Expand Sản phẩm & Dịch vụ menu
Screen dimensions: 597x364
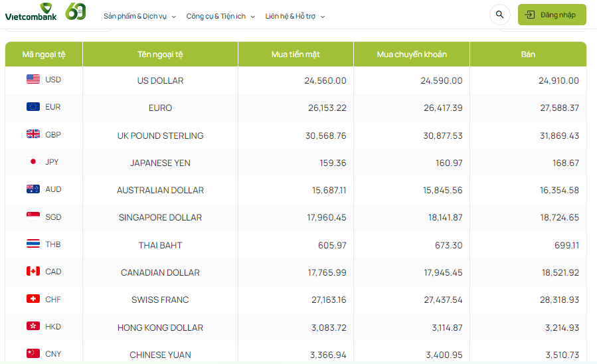click(x=139, y=16)
